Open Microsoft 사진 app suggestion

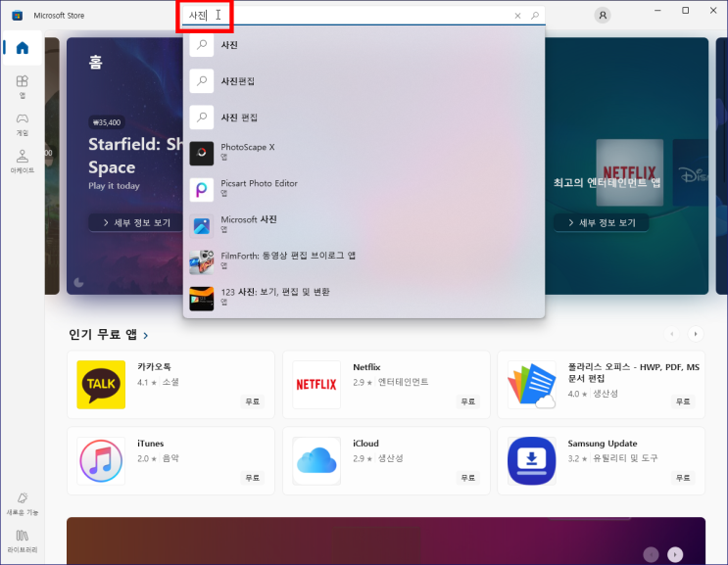point(364,225)
